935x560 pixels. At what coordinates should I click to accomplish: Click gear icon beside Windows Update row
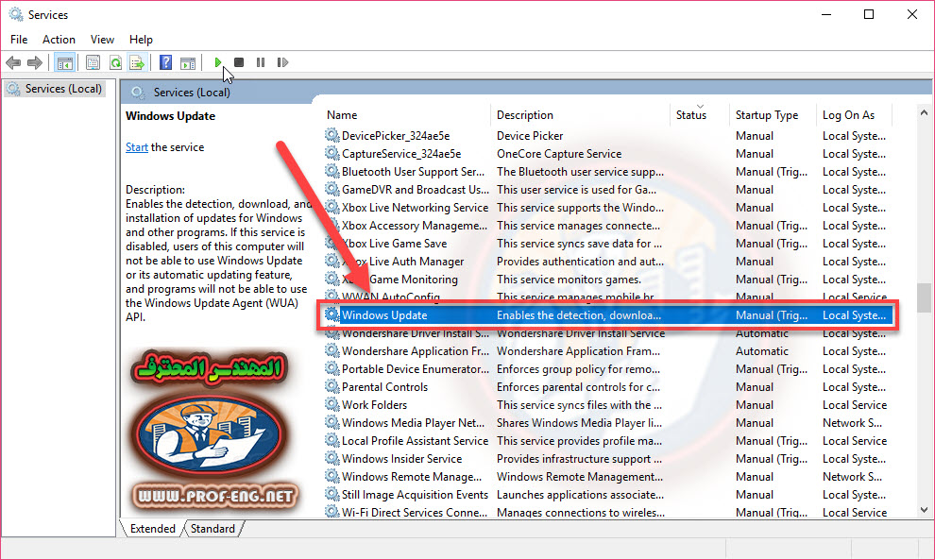coord(332,314)
